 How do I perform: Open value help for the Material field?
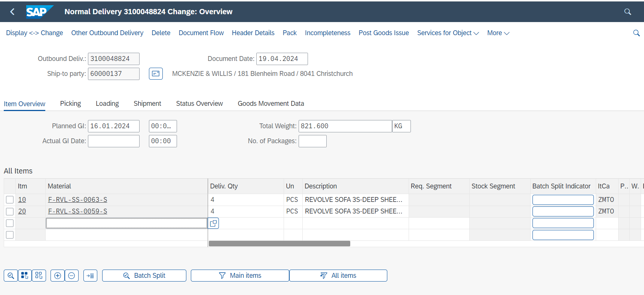pyautogui.click(x=213, y=223)
